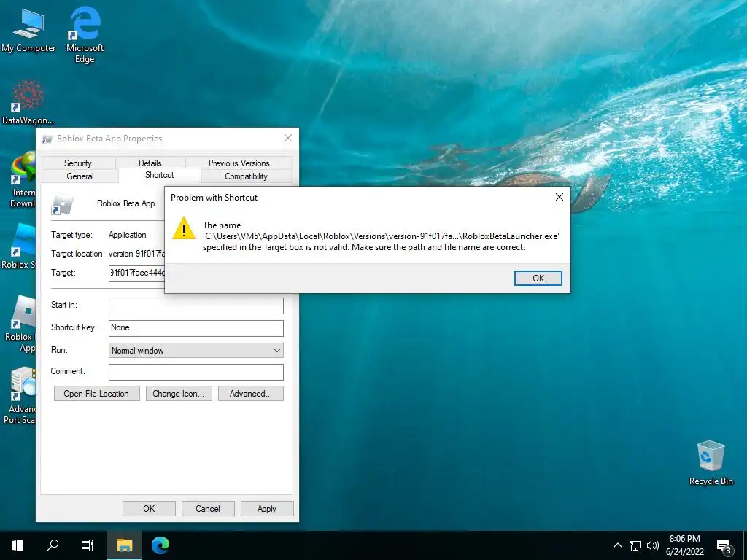Open Advanced shortcut options
Image resolution: width=747 pixels, height=560 pixels.
pyautogui.click(x=251, y=394)
